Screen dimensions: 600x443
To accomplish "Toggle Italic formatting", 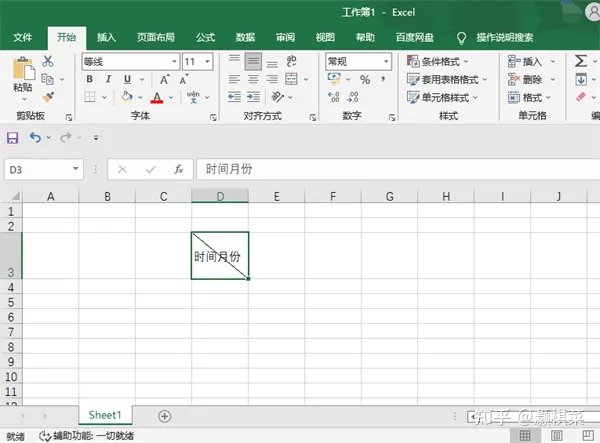I will click(x=108, y=79).
